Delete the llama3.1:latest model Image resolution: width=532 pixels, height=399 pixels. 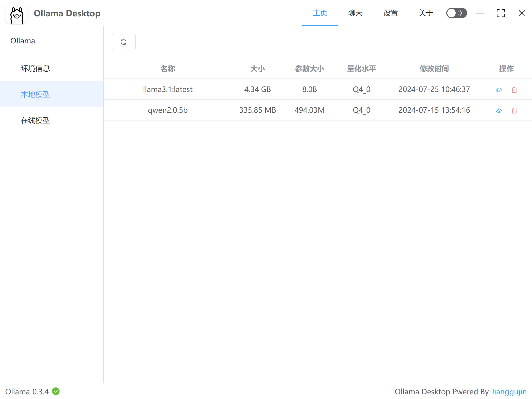pyautogui.click(x=514, y=90)
